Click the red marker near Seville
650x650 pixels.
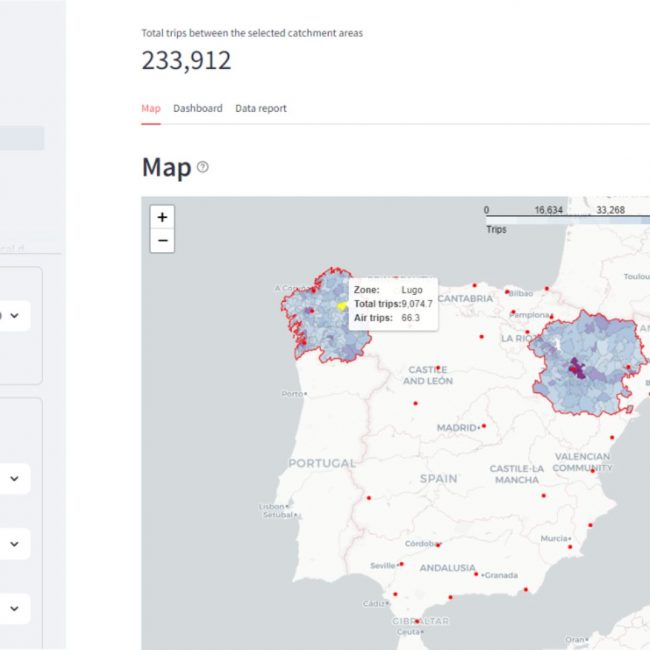pyautogui.click(x=402, y=563)
